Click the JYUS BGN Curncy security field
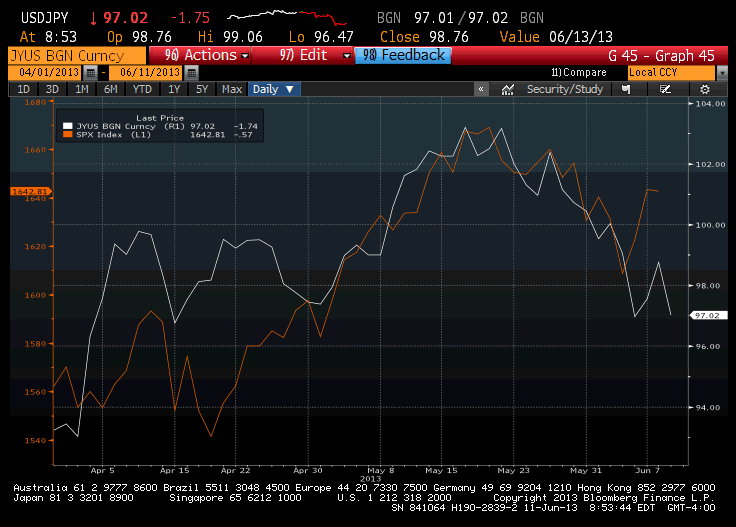This screenshot has height=527, width=736. (77, 55)
